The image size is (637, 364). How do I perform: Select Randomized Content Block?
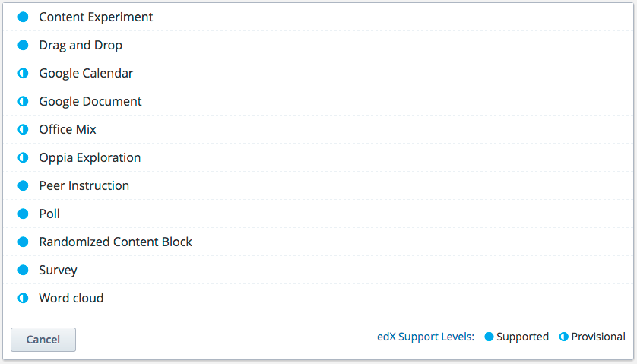click(x=116, y=242)
